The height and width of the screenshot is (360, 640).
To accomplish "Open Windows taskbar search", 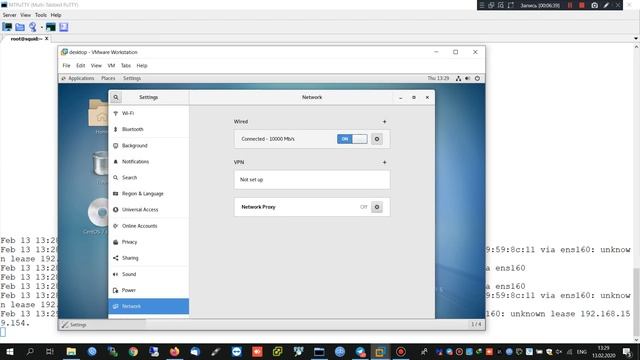I will [30, 351].
